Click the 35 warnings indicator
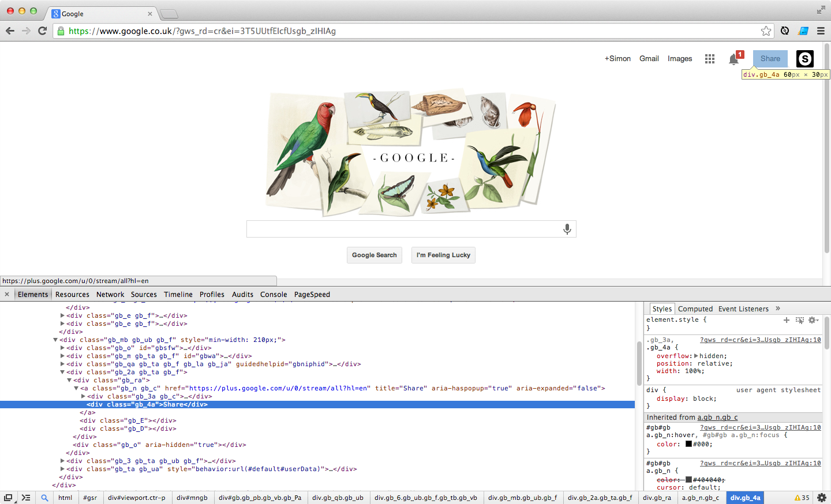The image size is (831, 504). pyautogui.click(x=802, y=498)
